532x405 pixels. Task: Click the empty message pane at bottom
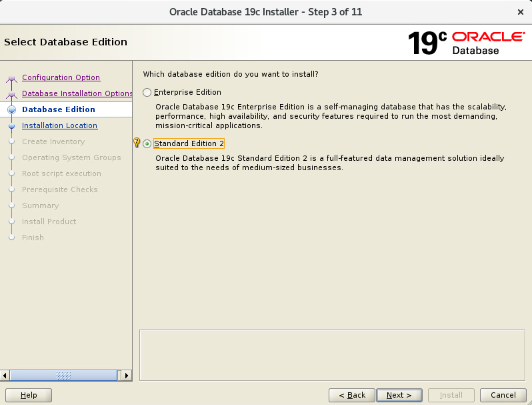coord(332,355)
